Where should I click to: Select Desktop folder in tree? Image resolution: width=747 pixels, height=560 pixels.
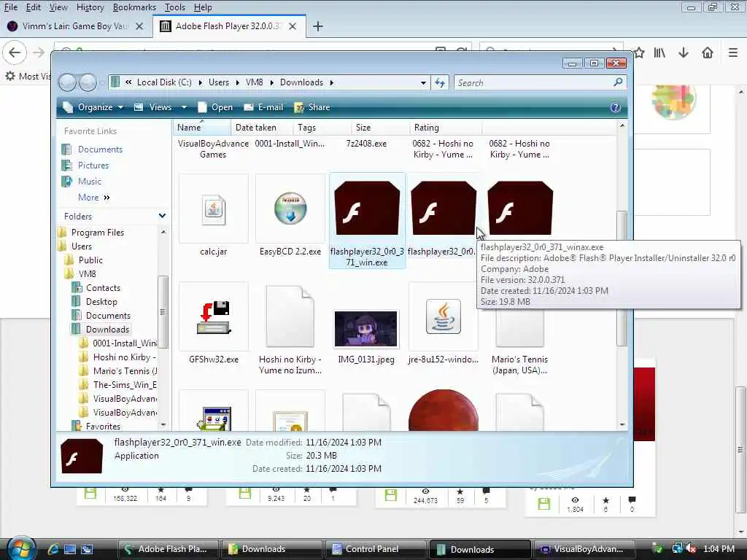click(101, 301)
